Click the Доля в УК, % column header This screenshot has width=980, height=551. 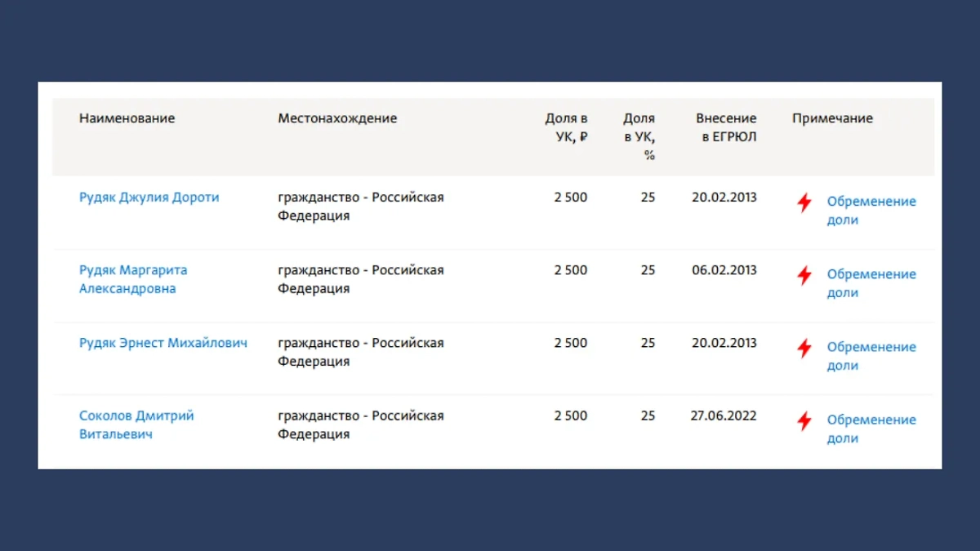click(x=639, y=136)
